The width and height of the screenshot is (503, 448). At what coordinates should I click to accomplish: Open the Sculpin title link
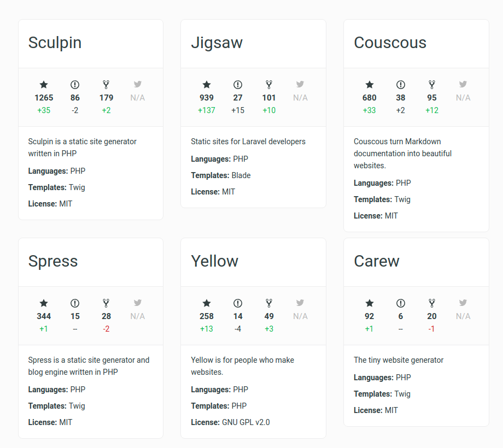[x=55, y=43]
